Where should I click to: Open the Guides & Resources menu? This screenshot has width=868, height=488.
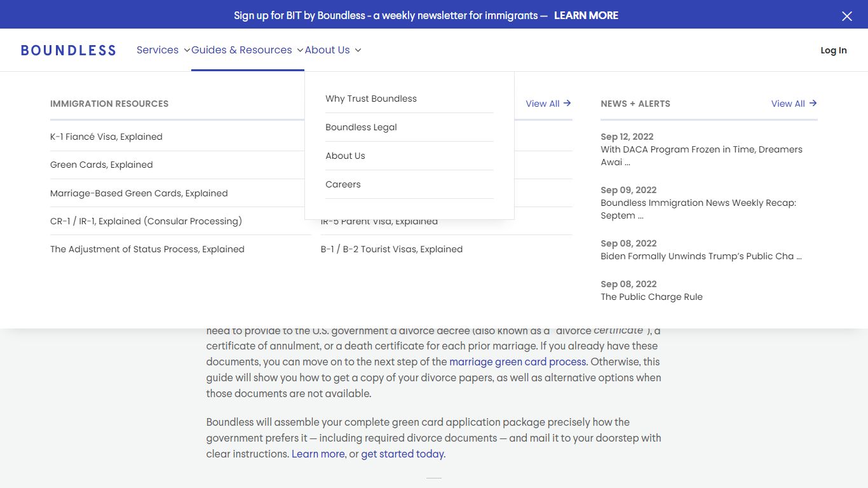(241, 50)
